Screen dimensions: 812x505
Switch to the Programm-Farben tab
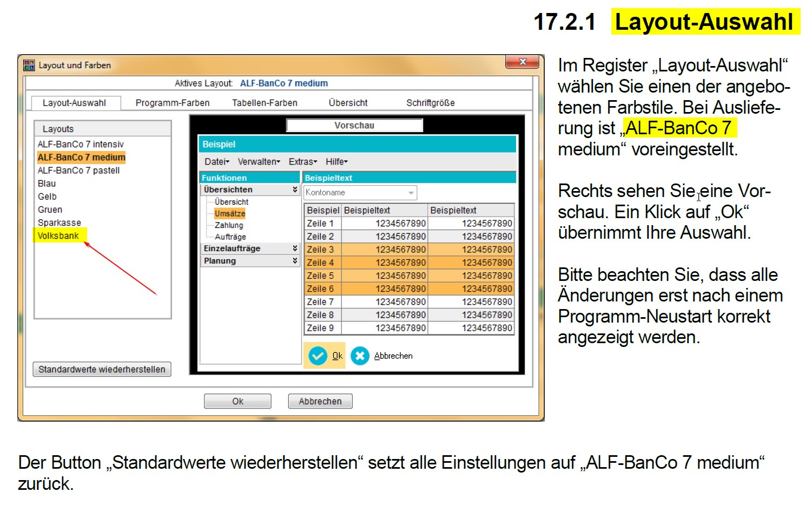pyautogui.click(x=173, y=102)
